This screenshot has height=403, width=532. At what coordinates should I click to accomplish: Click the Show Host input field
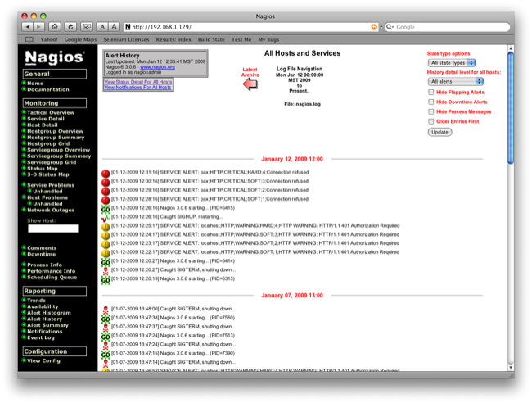(x=53, y=229)
